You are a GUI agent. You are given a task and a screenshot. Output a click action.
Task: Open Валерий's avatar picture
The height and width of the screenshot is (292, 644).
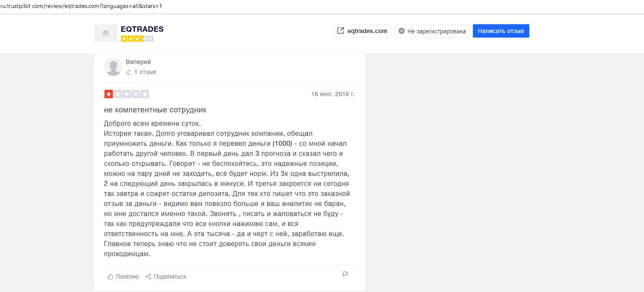[x=113, y=67]
